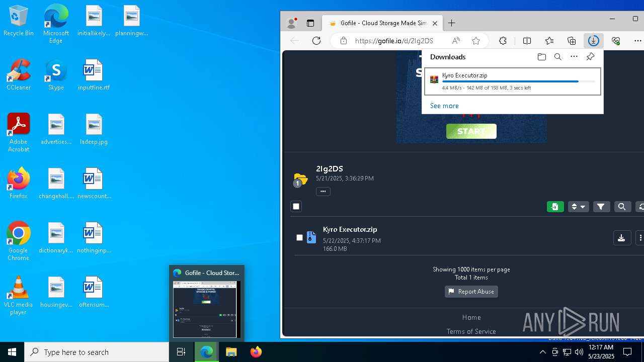Screen dimensions: 644x362
Task: Select planningw image file on desktop
Action: [x=131, y=21]
